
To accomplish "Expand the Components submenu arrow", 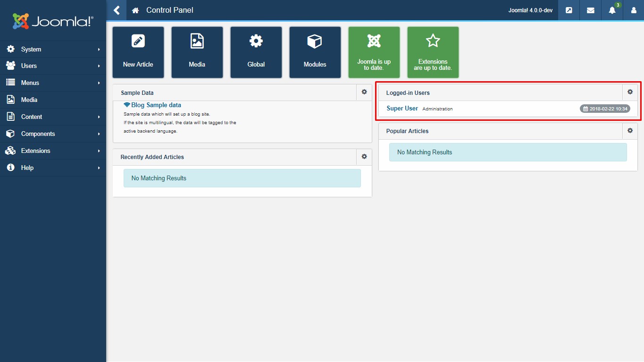I will (99, 134).
